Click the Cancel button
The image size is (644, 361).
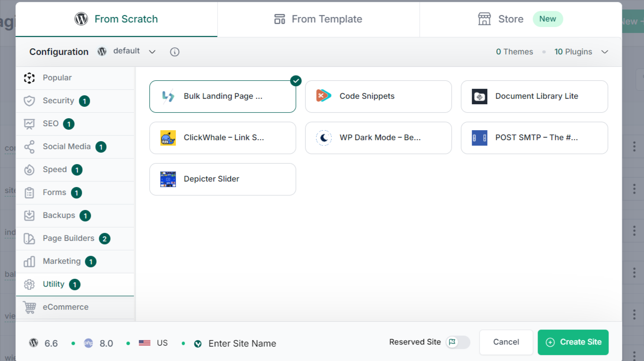(506, 342)
